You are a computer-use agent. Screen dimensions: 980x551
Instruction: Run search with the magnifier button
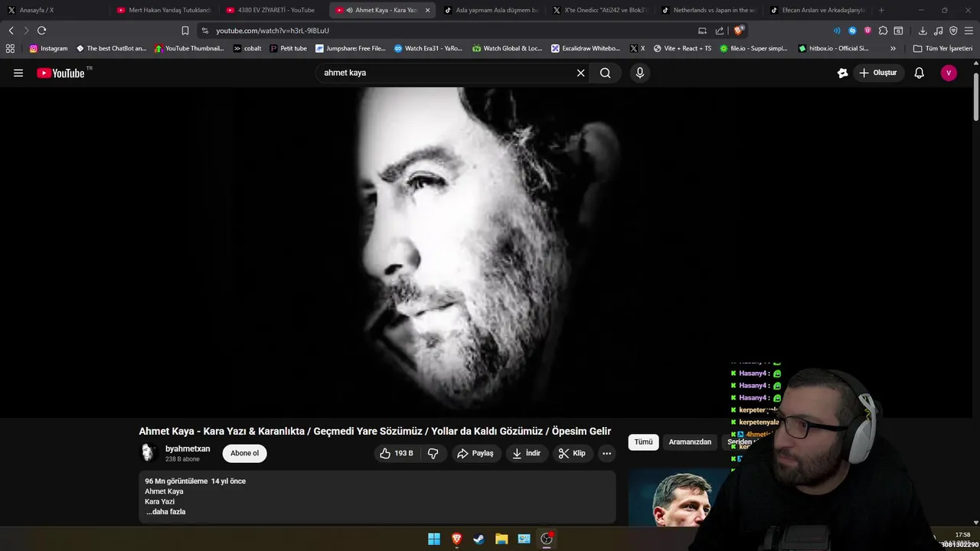pos(605,73)
